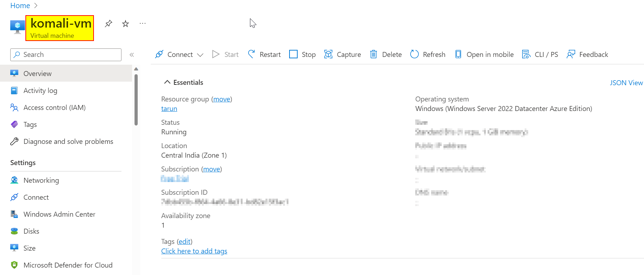This screenshot has height=275, width=644.
Task: Select the 'Running' status text
Action: [174, 132]
